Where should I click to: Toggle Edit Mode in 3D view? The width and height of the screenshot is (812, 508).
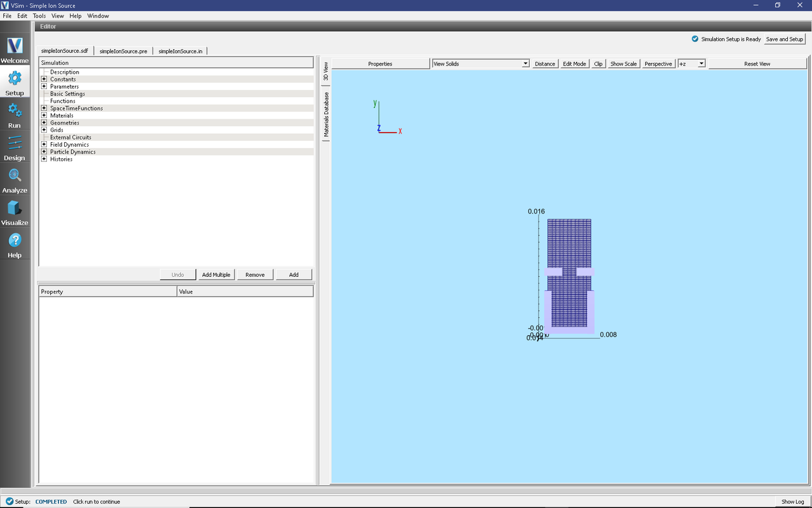point(574,64)
